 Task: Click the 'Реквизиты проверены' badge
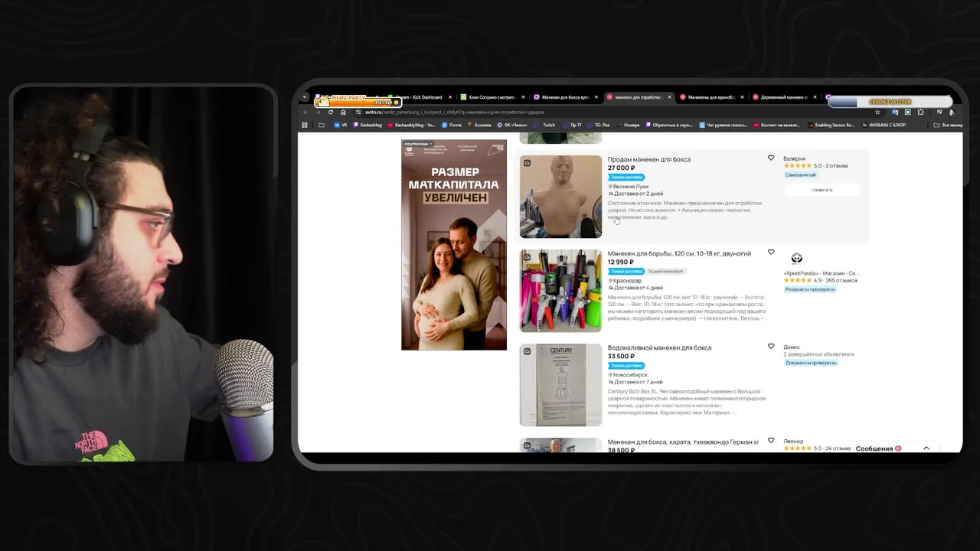pos(809,289)
